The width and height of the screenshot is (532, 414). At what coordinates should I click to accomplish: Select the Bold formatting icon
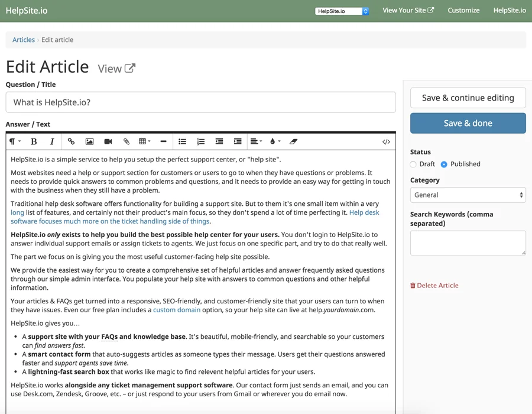(x=34, y=141)
